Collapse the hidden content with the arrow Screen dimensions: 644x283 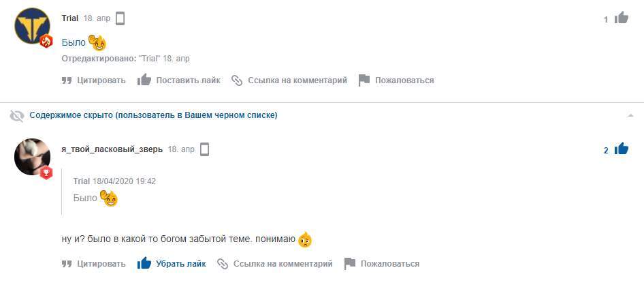(630, 116)
